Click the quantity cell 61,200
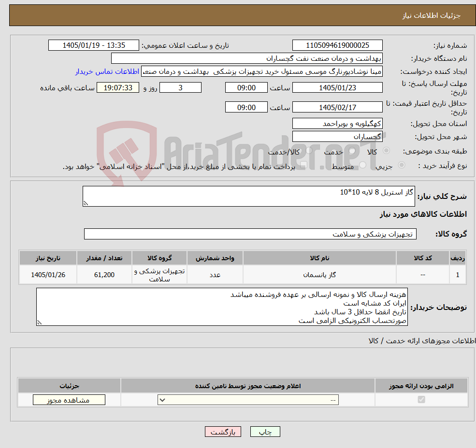This screenshot has height=448, width=476. click(x=104, y=275)
